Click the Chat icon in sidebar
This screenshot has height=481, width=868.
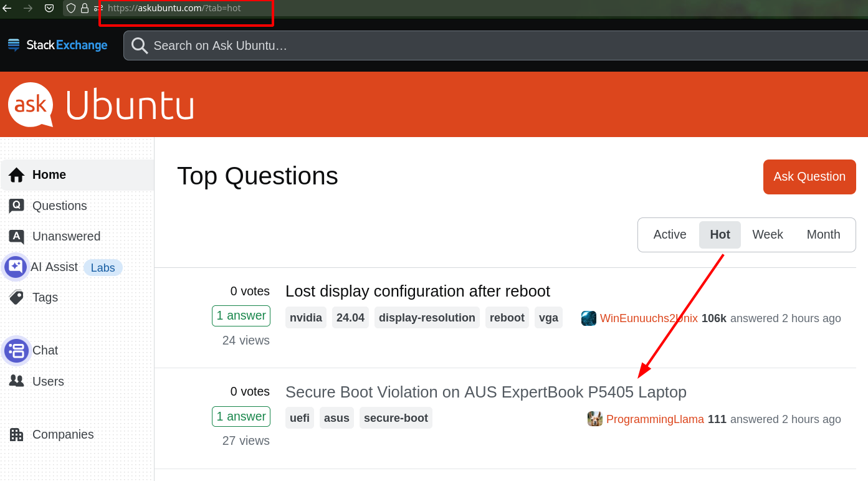(x=16, y=350)
